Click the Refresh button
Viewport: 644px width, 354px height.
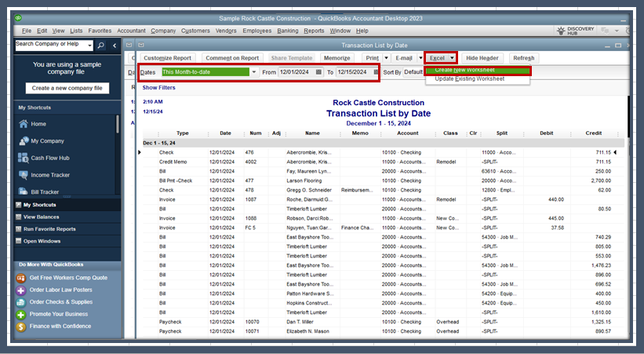tap(524, 58)
